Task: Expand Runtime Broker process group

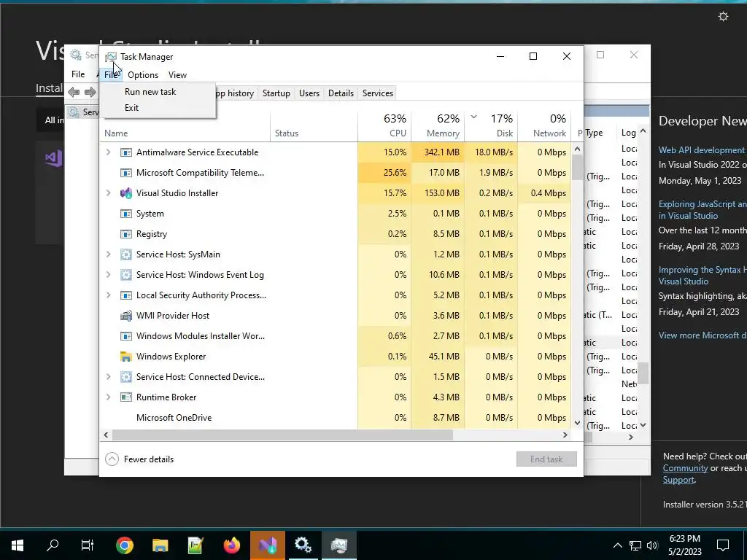Action: click(x=108, y=397)
